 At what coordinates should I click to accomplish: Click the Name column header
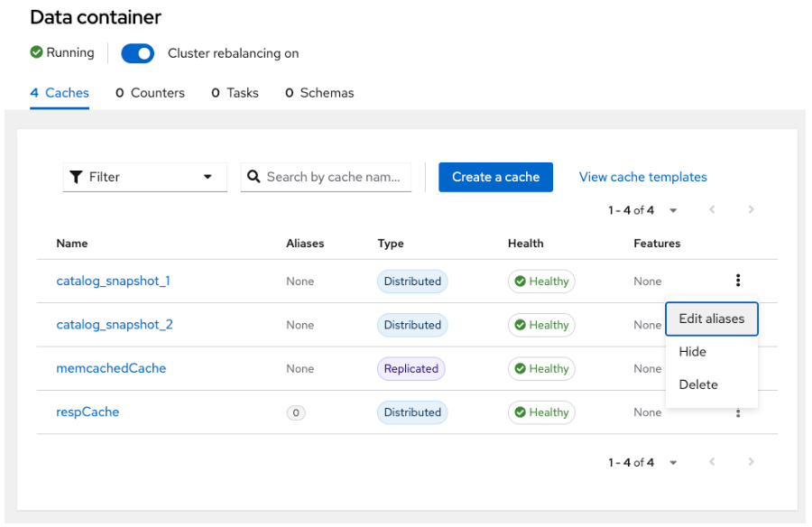(x=72, y=244)
